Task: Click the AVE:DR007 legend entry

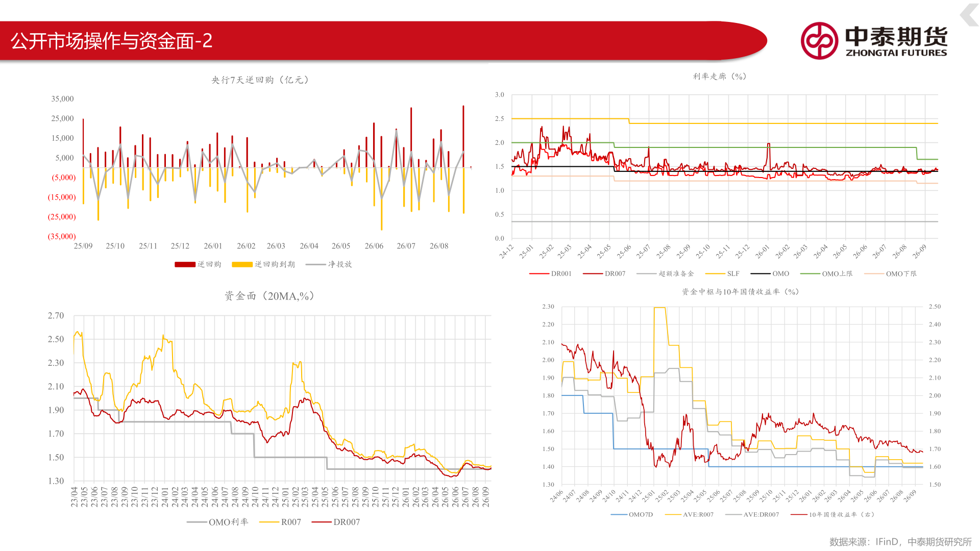Action: [x=752, y=515]
